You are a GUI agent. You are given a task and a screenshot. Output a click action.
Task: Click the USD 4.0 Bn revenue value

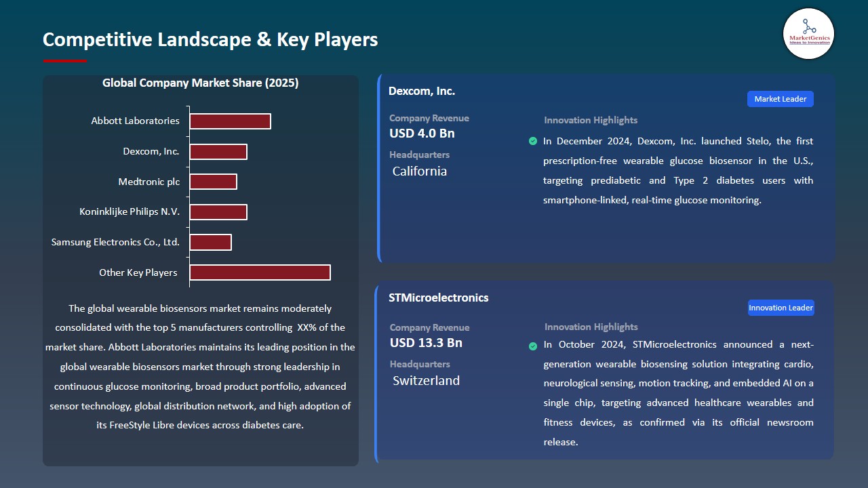[x=422, y=134]
